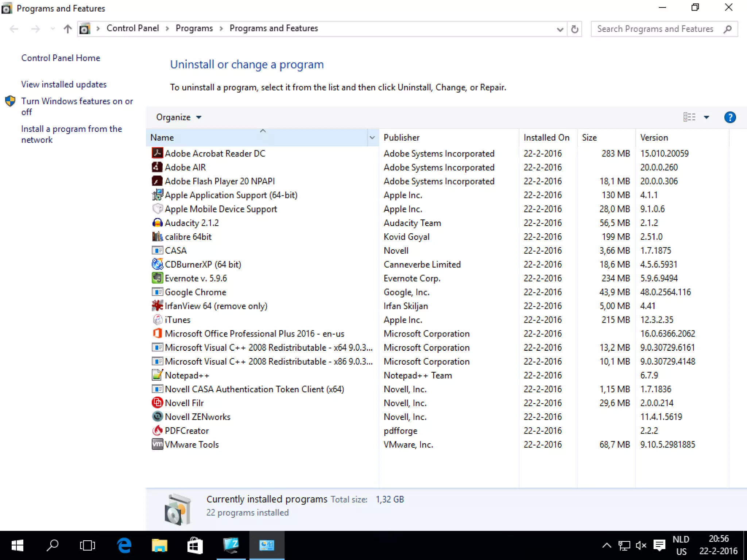Click the Microsoft Office 2016 icon
This screenshot has width=747, height=560.
157,333
